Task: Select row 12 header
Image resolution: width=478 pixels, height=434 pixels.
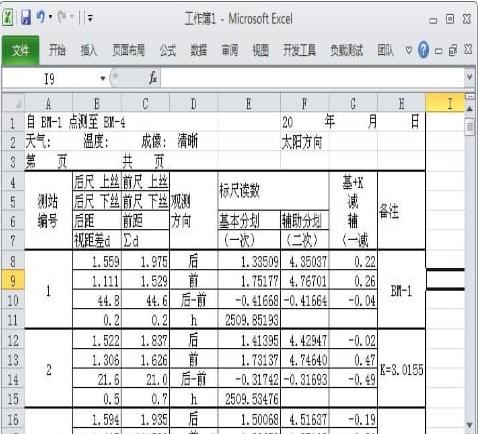Action: pyautogui.click(x=13, y=340)
